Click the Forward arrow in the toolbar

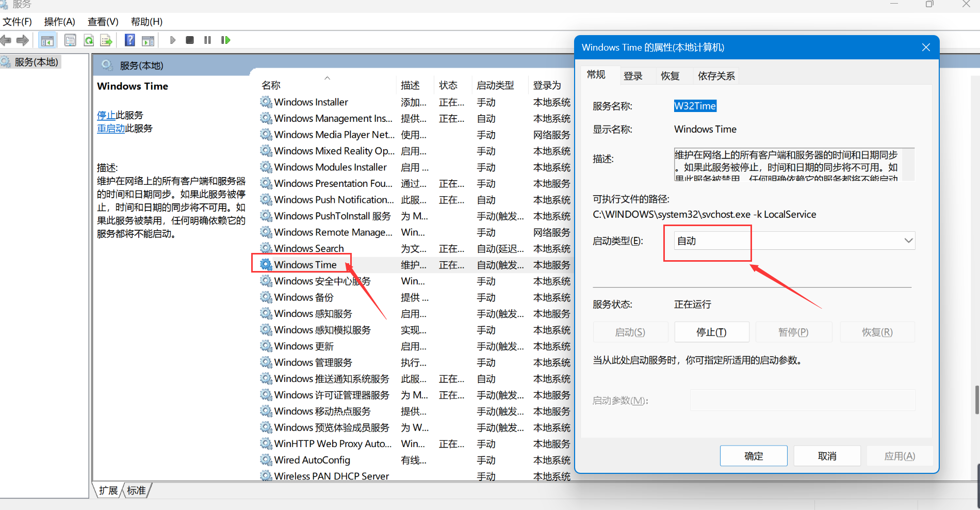(x=23, y=40)
